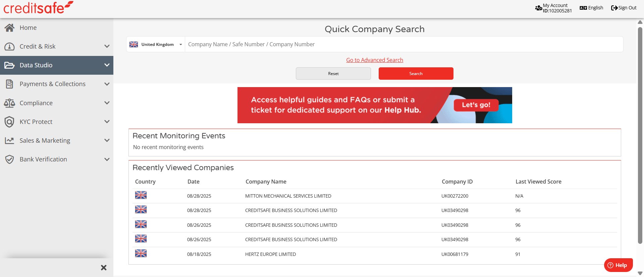Expand the Credit & Risk chevron
Screen dimensions: 644x277
107,46
